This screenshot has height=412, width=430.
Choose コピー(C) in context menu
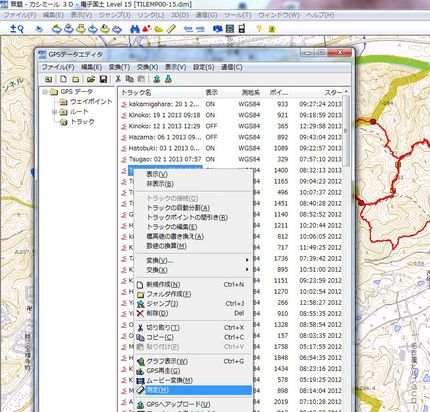(193, 337)
